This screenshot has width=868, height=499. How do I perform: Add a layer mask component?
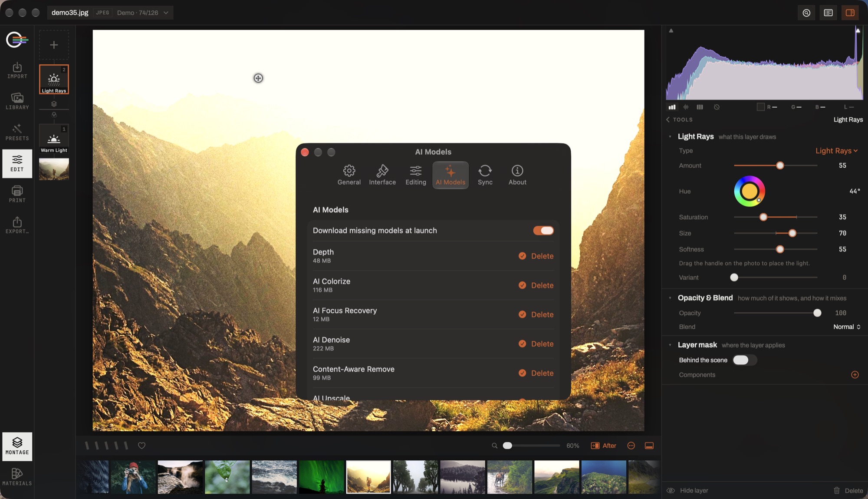855,375
